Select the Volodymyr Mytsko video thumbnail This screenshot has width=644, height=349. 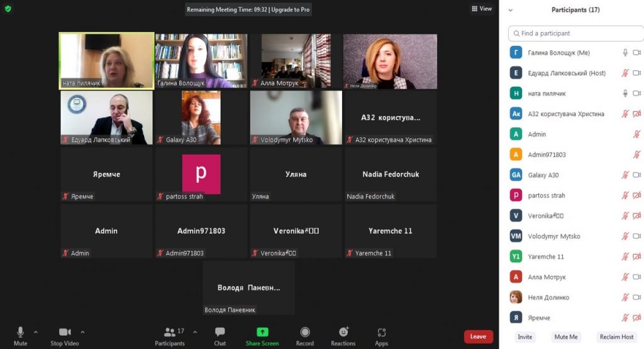tap(296, 118)
